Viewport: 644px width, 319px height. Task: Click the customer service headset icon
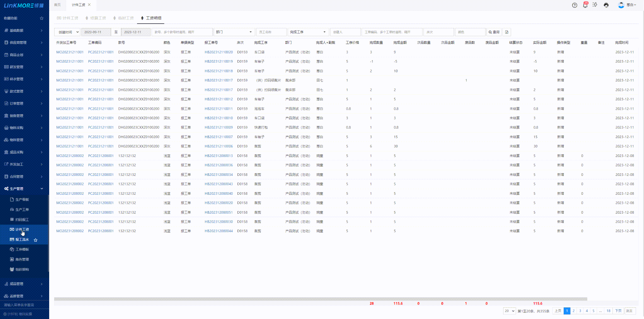[606, 5]
